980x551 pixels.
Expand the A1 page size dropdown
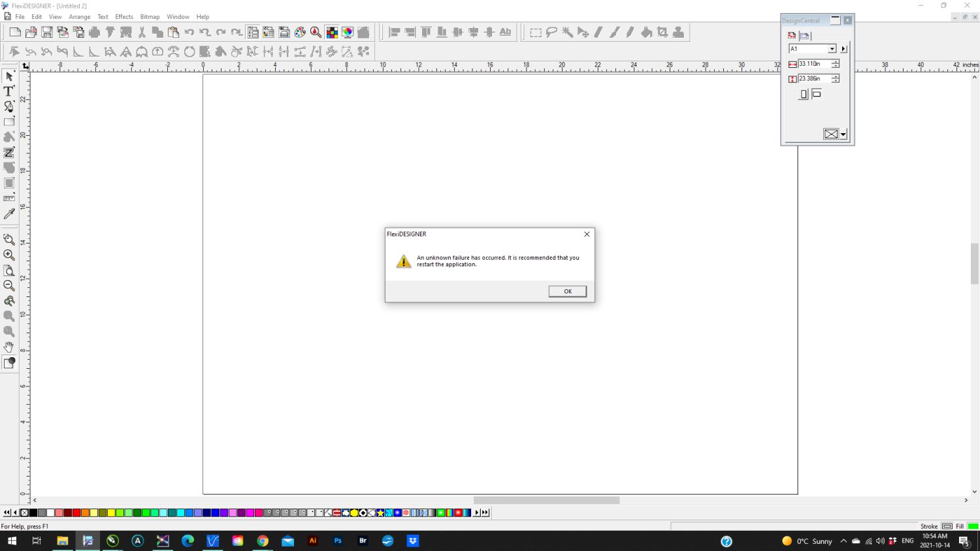[x=832, y=49]
